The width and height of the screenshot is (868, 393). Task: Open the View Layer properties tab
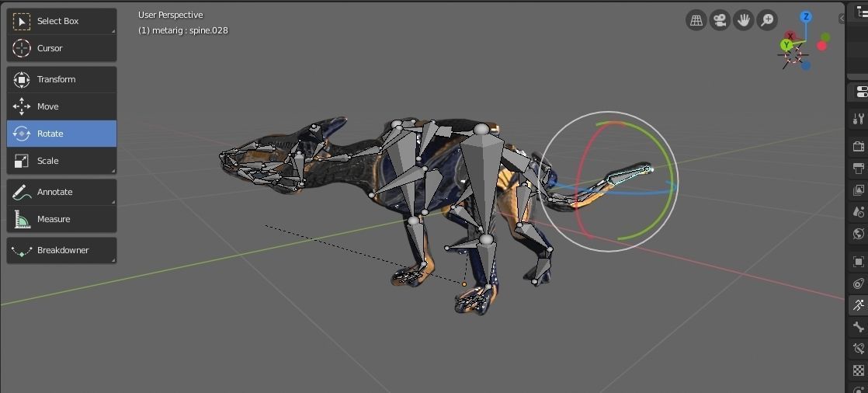(859, 190)
